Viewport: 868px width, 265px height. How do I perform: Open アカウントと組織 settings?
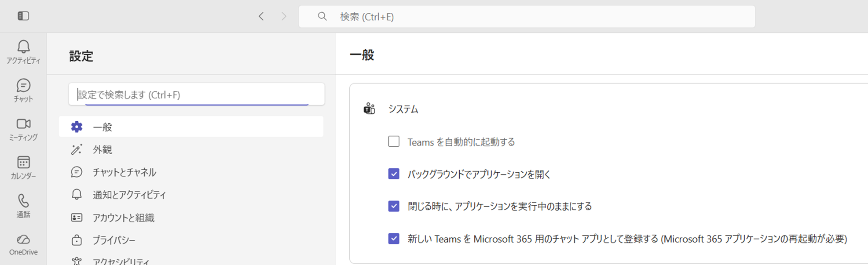[x=191, y=218]
